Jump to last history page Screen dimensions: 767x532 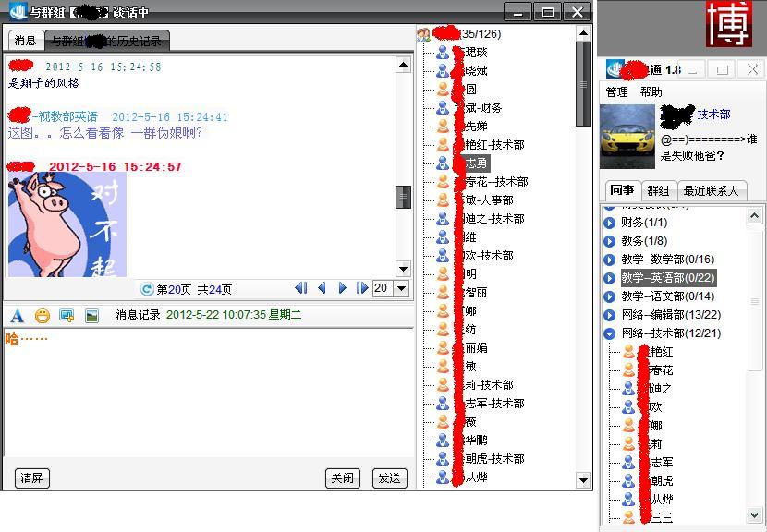coord(362,288)
